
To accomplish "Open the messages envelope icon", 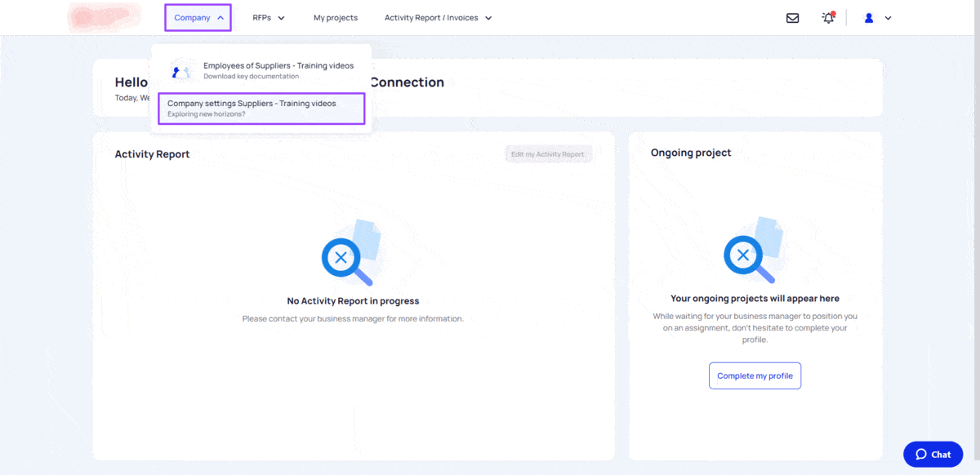I will (792, 18).
